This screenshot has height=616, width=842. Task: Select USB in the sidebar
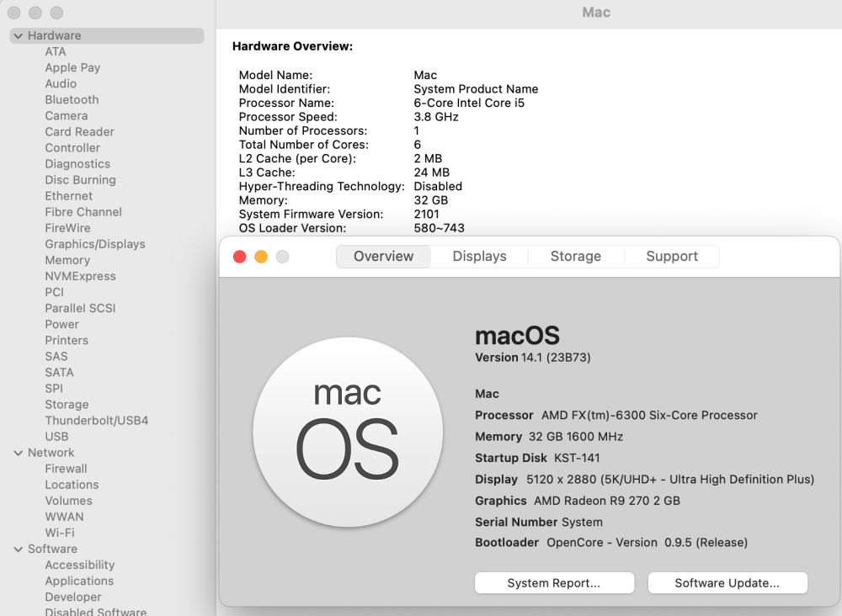[56, 437]
